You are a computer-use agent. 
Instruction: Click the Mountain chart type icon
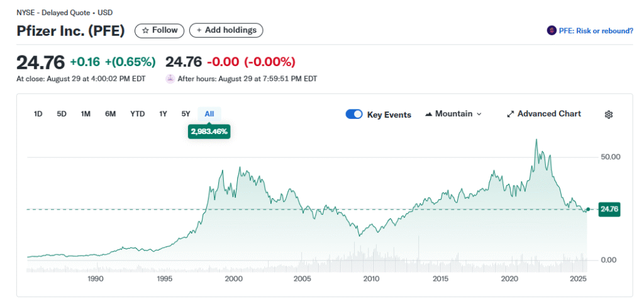click(430, 115)
